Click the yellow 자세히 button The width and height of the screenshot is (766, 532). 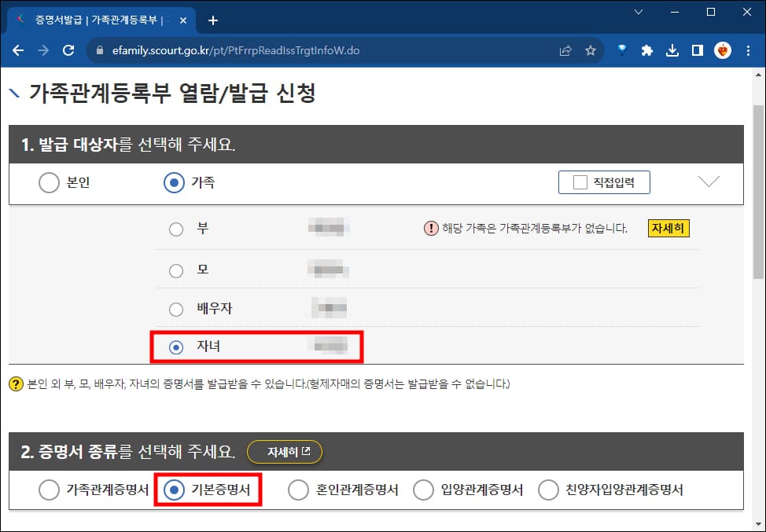pyautogui.click(x=668, y=228)
